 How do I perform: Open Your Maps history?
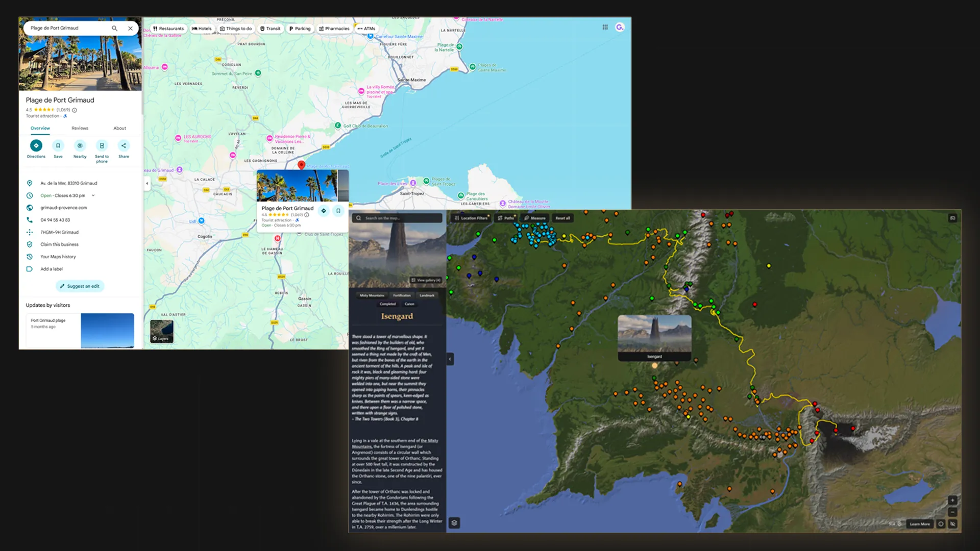(x=58, y=257)
